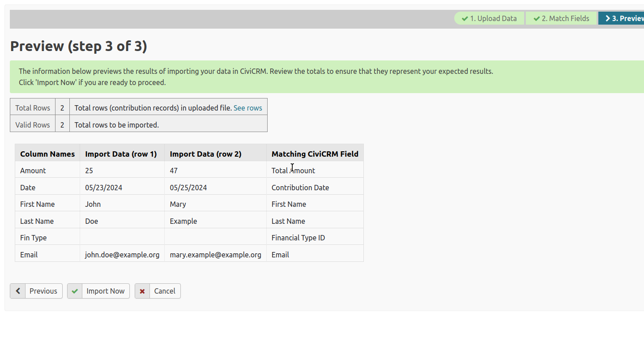Screen dimensions: 644x346
Task: Click the john.doe@example.org cell
Action: point(122,255)
